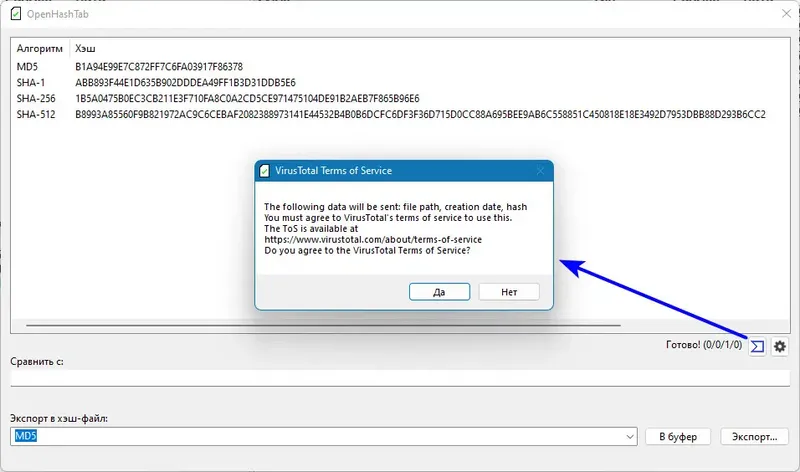
Task: Click the OpenHashTab title bar icon
Action: (16, 14)
